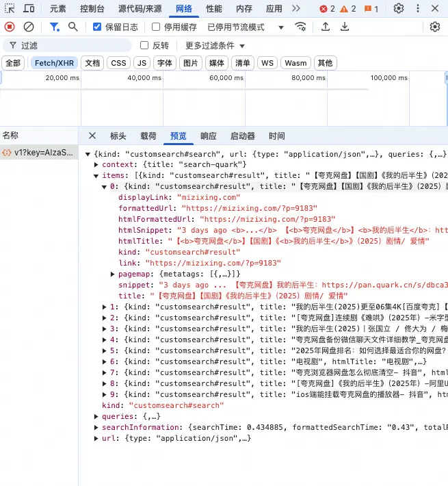Show more DevTools tabs chevron
Image resolution: width=448 pixels, height=486 pixels.
point(296,8)
